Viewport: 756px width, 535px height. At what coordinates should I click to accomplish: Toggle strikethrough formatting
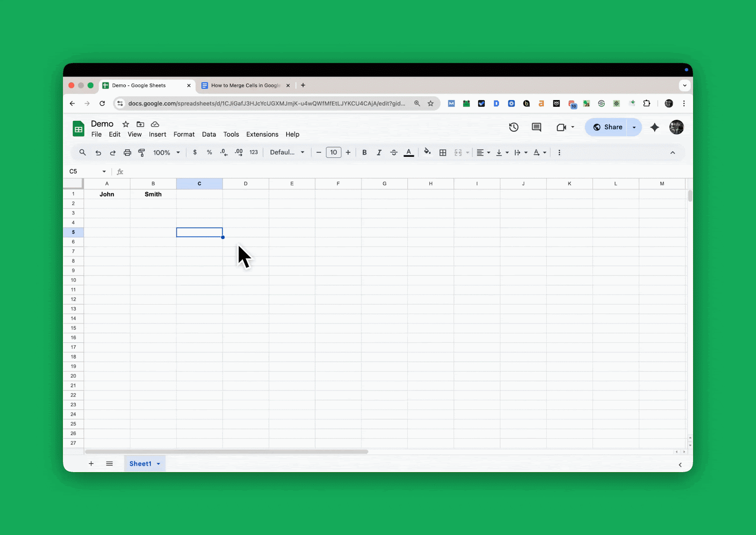click(x=394, y=152)
